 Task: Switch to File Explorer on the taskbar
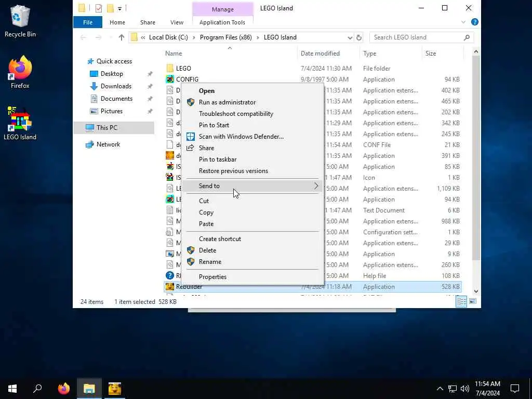(89, 389)
